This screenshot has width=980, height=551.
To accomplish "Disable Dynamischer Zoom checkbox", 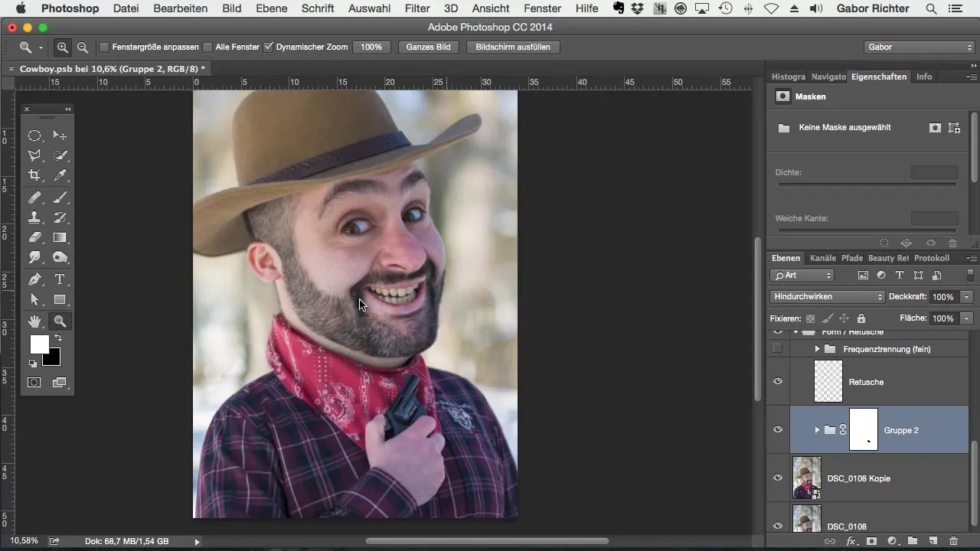I will (268, 47).
